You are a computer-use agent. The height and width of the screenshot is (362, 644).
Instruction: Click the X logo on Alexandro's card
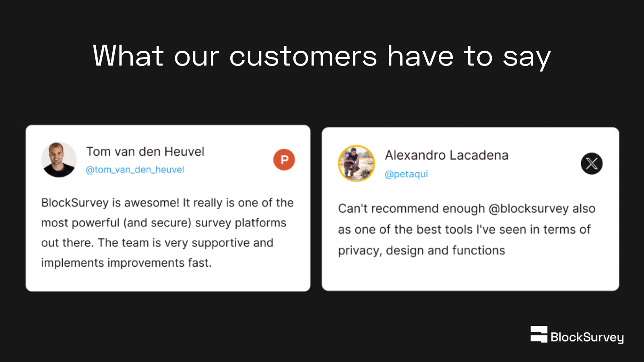[x=592, y=164]
